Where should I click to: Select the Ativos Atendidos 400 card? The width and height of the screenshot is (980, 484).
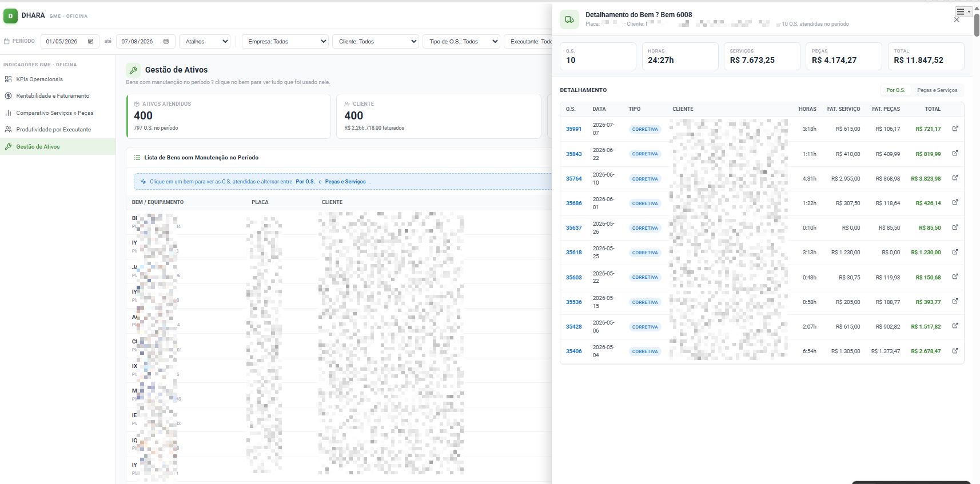click(x=228, y=116)
